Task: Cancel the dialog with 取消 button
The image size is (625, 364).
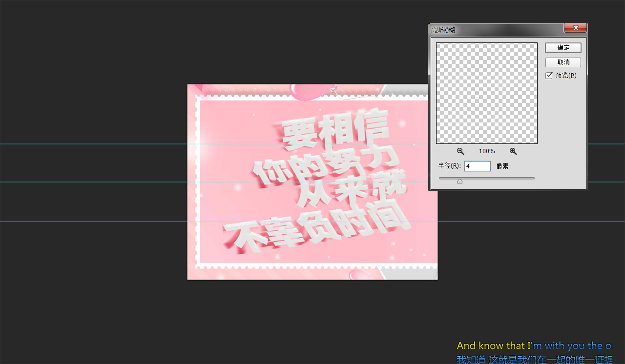Action: coord(563,62)
